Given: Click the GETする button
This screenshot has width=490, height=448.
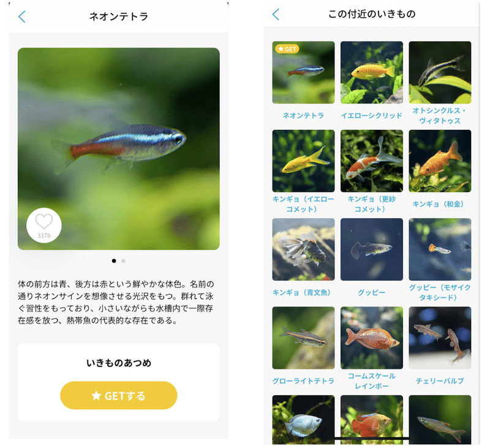Looking at the screenshot, I should pyautogui.click(x=118, y=395).
